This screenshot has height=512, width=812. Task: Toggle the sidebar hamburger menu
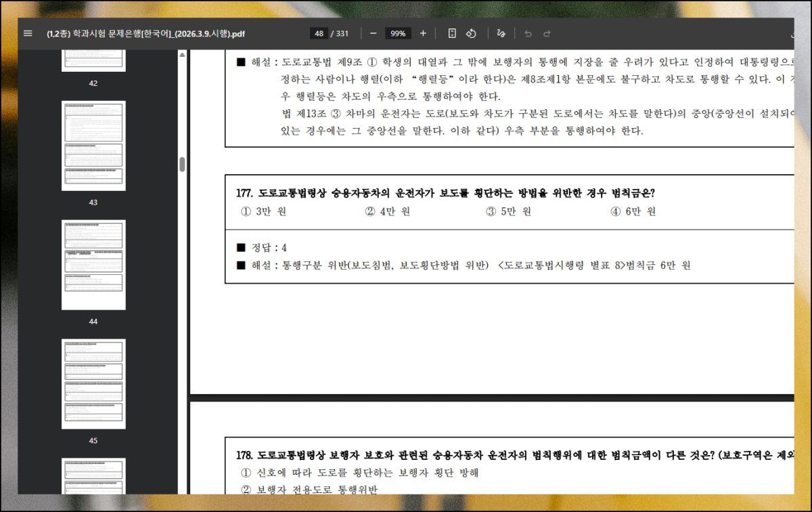click(x=28, y=33)
